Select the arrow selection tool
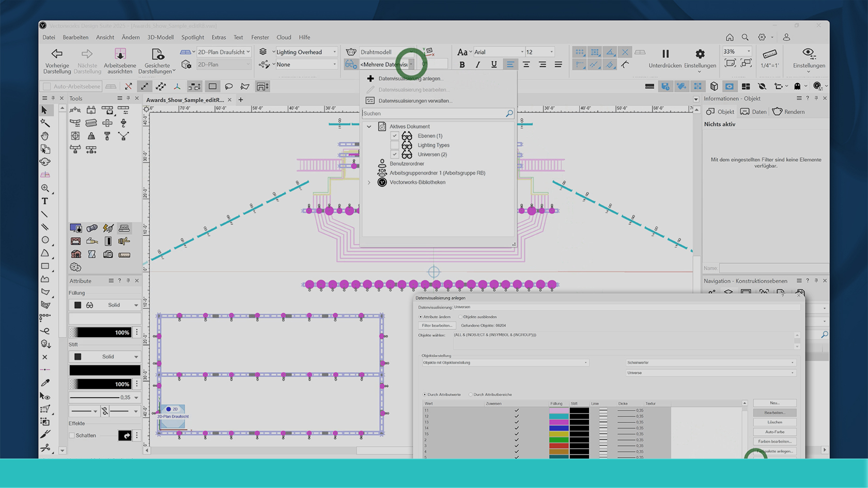The height and width of the screenshot is (488, 868). pos(45,110)
